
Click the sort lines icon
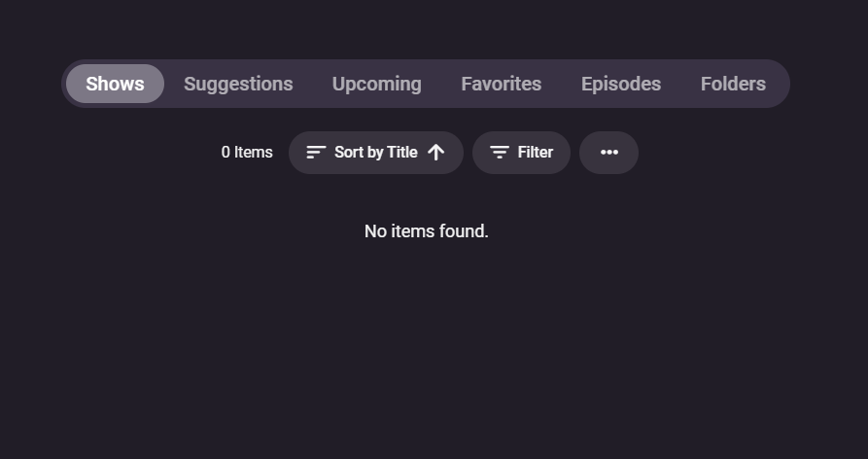(316, 153)
